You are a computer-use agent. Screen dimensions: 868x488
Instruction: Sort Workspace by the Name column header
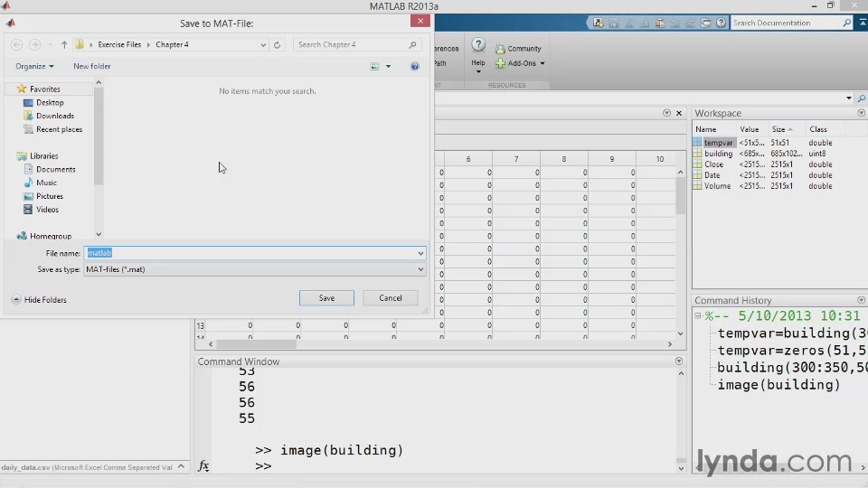click(x=706, y=129)
